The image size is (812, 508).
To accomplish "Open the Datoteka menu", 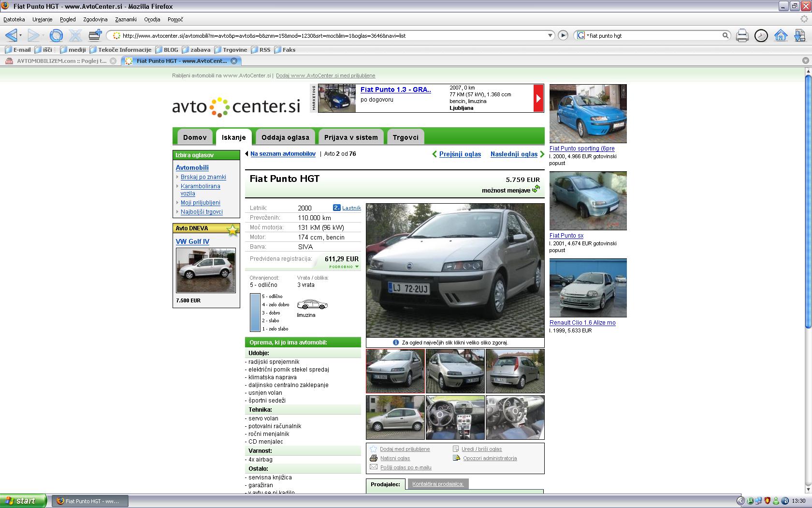I will click(x=14, y=19).
